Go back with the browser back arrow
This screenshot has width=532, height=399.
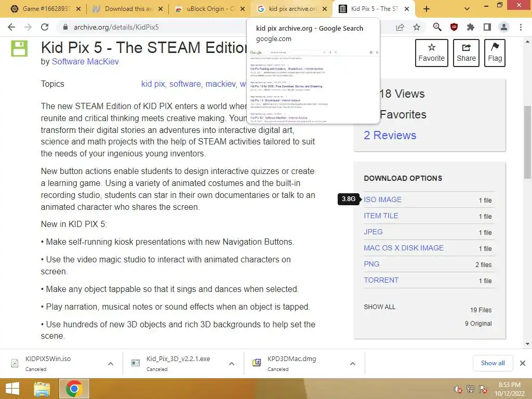tap(11, 27)
